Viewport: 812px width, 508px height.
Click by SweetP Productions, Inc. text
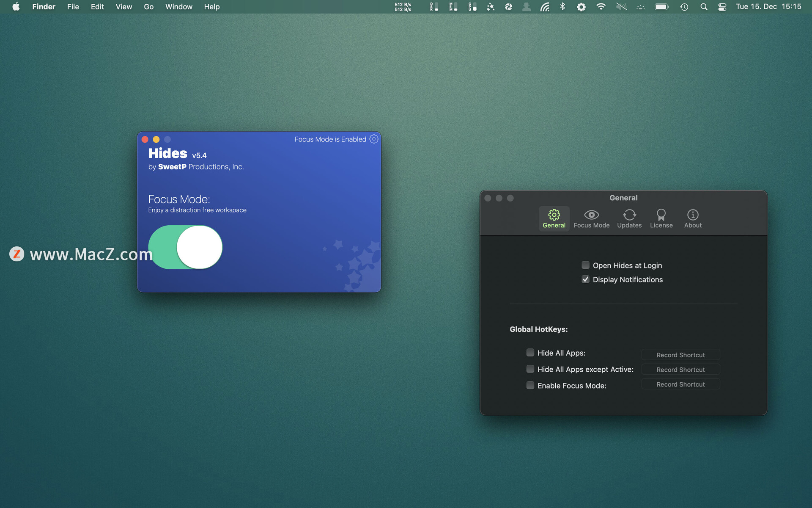click(196, 167)
